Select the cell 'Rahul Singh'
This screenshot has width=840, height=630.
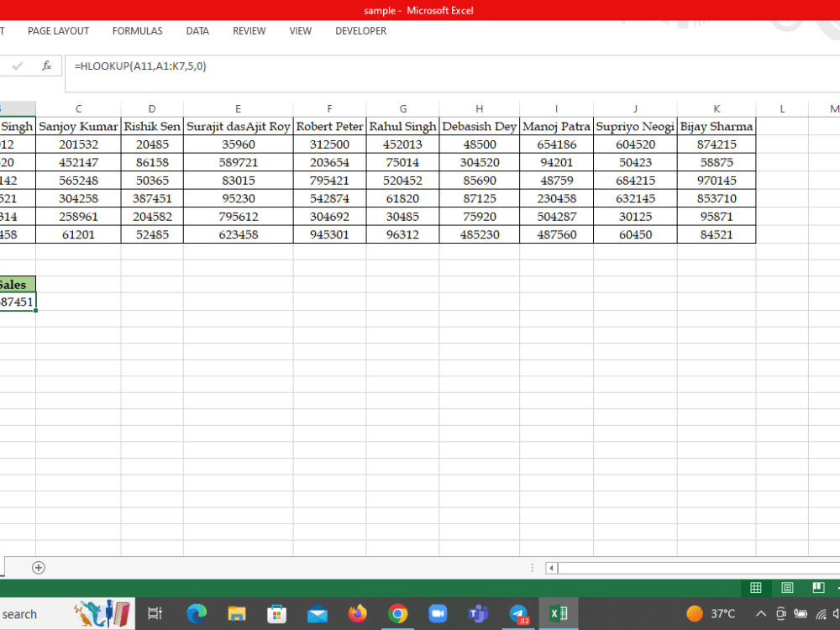pyautogui.click(x=403, y=127)
